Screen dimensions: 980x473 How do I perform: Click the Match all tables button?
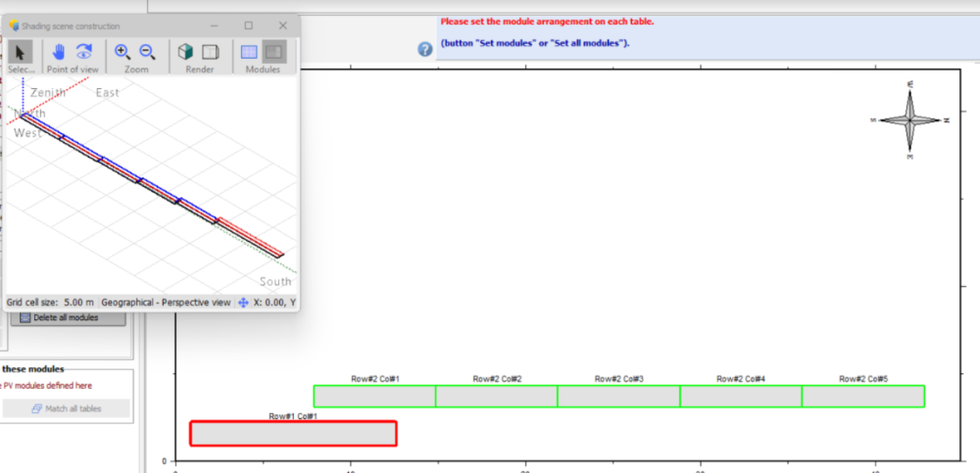click(67, 408)
